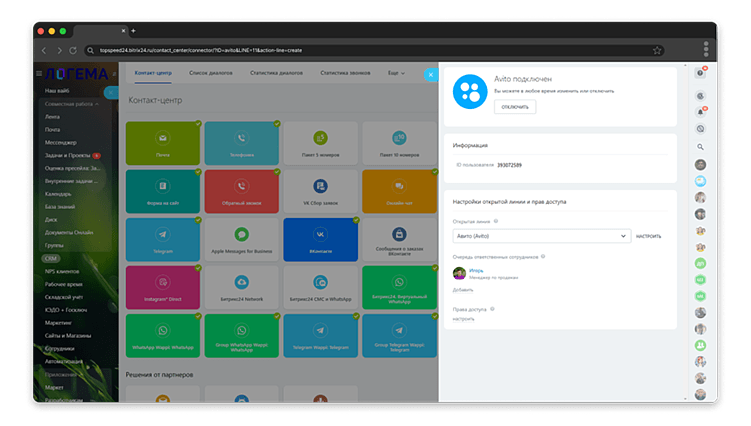Open Открытая линия Авито dropdown
Viewport: 751px width, 426px height.
pyautogui.click(x=542, y=236)
